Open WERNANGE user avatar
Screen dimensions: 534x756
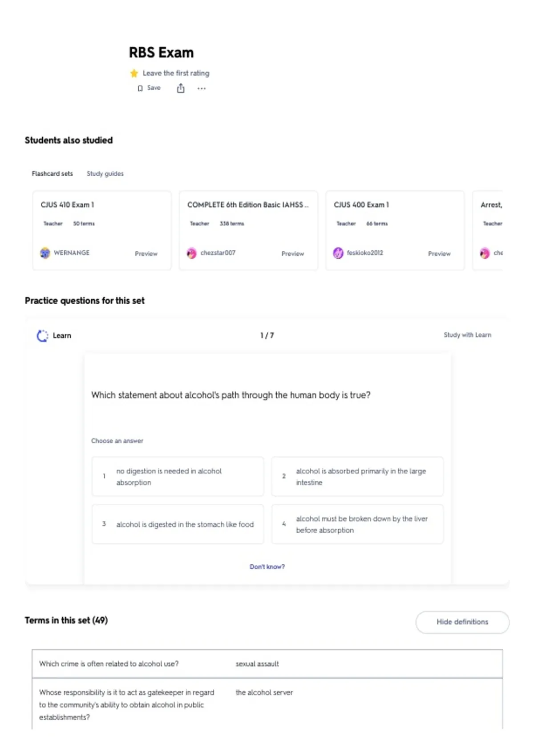click(45, 253)
